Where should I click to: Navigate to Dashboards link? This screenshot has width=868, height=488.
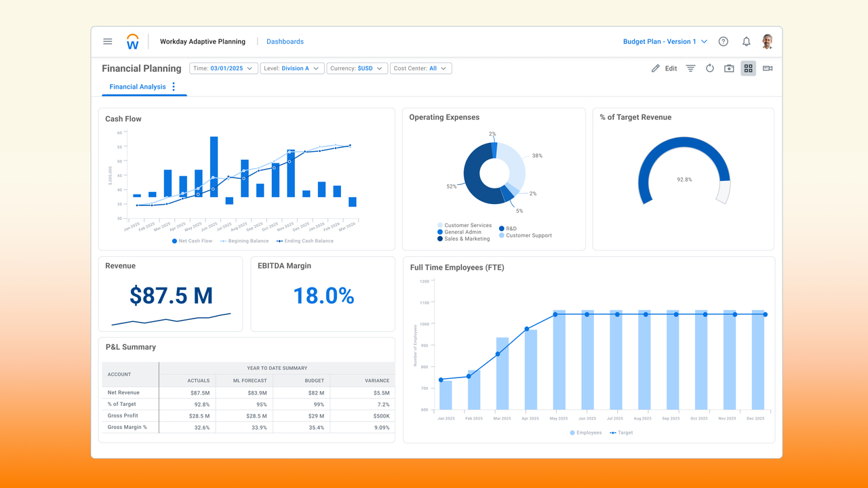(x=285, y=41)
